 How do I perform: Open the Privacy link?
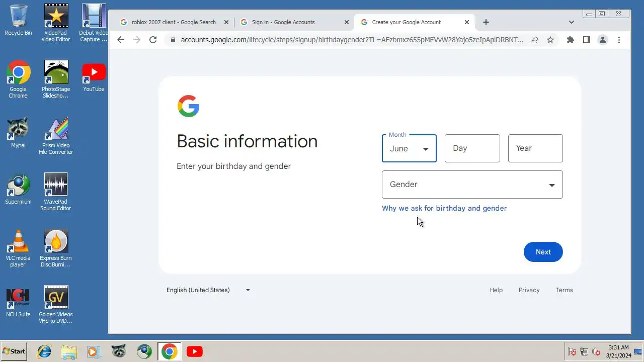click(x=529, y=290)
